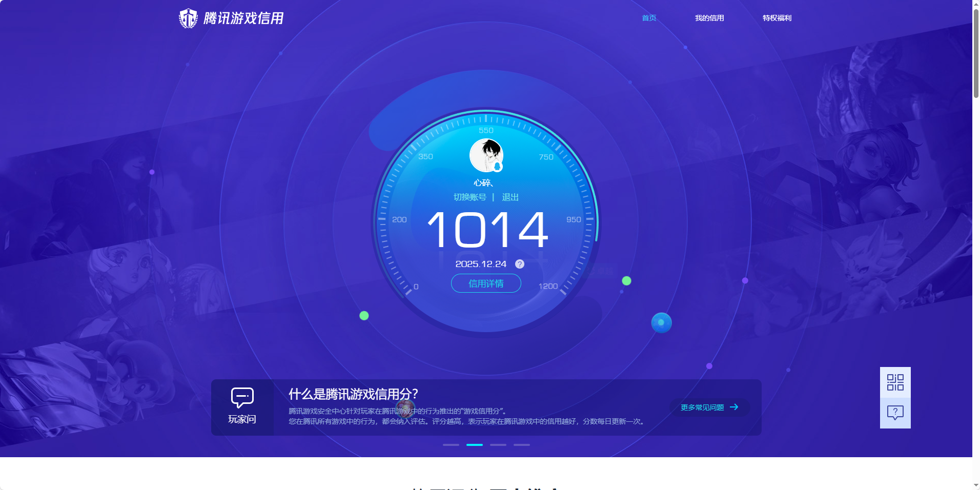Show the QR code from floating sidebar

[x=895, y=382]
